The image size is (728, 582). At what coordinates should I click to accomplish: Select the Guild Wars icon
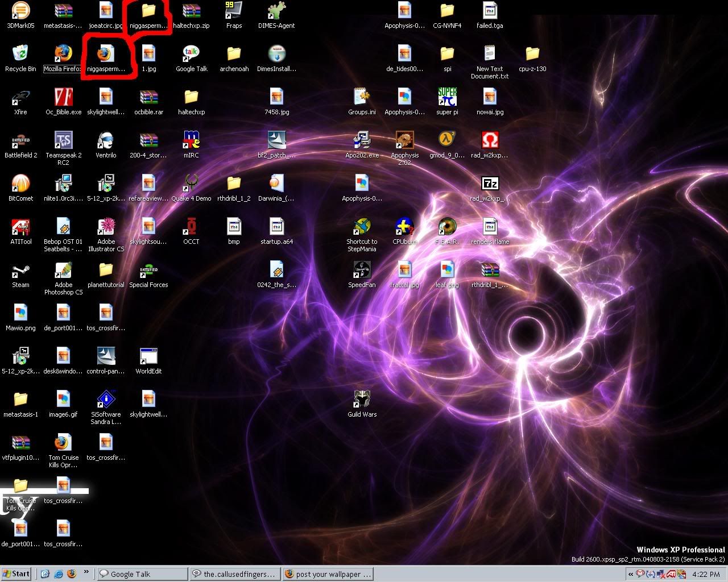point(362,400)
